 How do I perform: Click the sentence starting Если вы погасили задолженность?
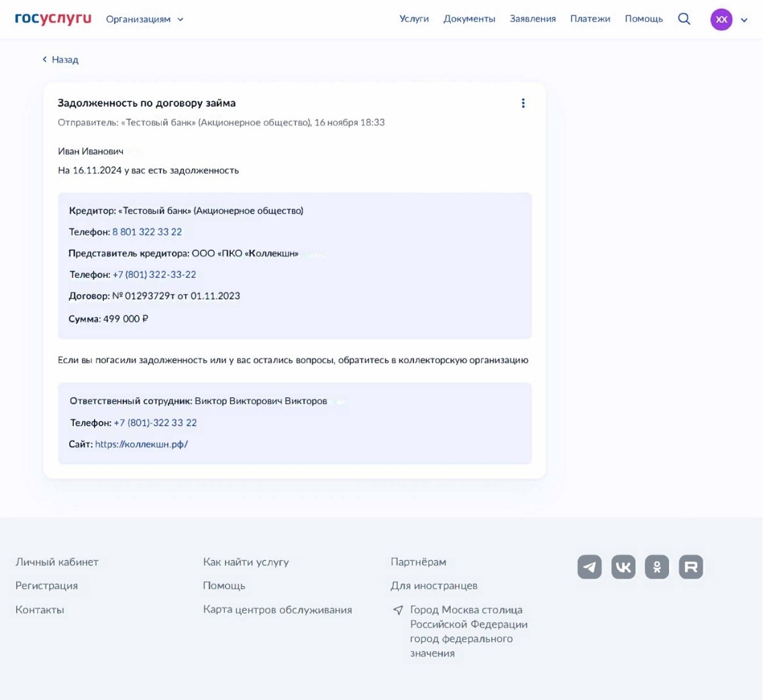click(293, 360)
